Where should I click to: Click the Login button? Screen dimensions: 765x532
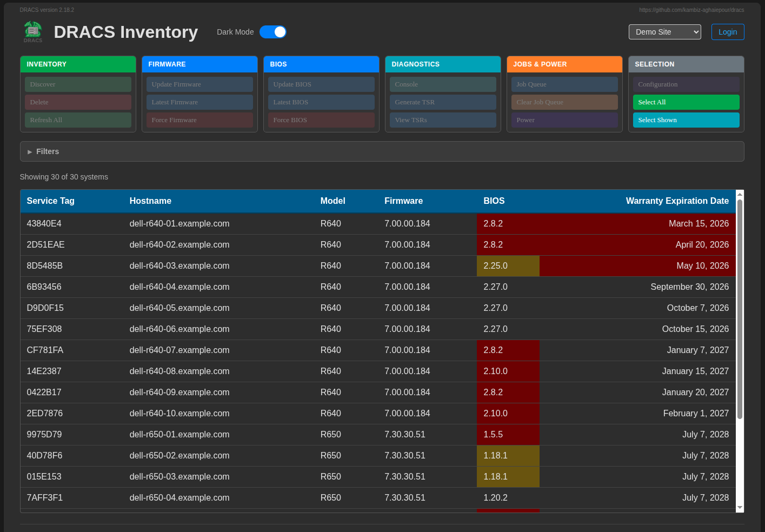click(728, 32)
